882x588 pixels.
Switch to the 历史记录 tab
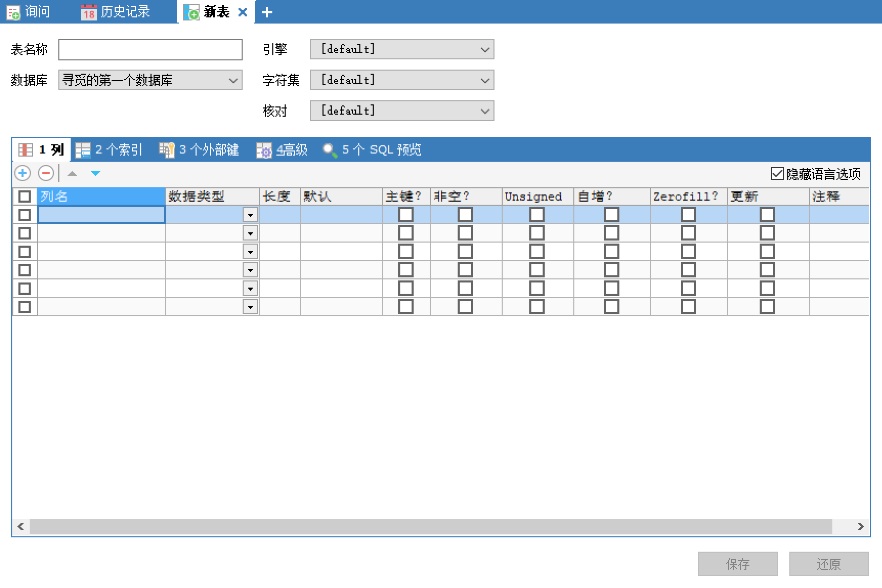[116, 12]
